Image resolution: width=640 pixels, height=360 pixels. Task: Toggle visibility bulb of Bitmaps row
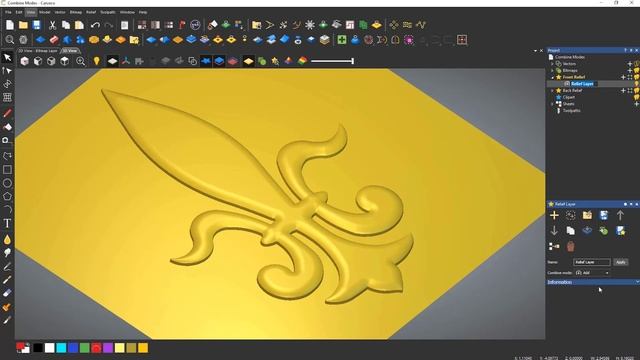tap(637, 71)
